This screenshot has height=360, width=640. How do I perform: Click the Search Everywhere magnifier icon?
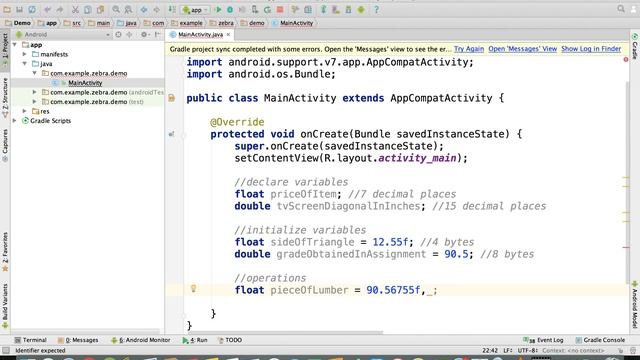pyautogui.click(x=621, y=9)
